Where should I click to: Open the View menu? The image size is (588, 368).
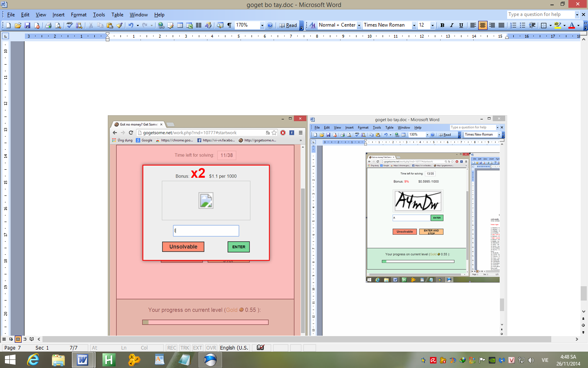(x=41, y=15)
